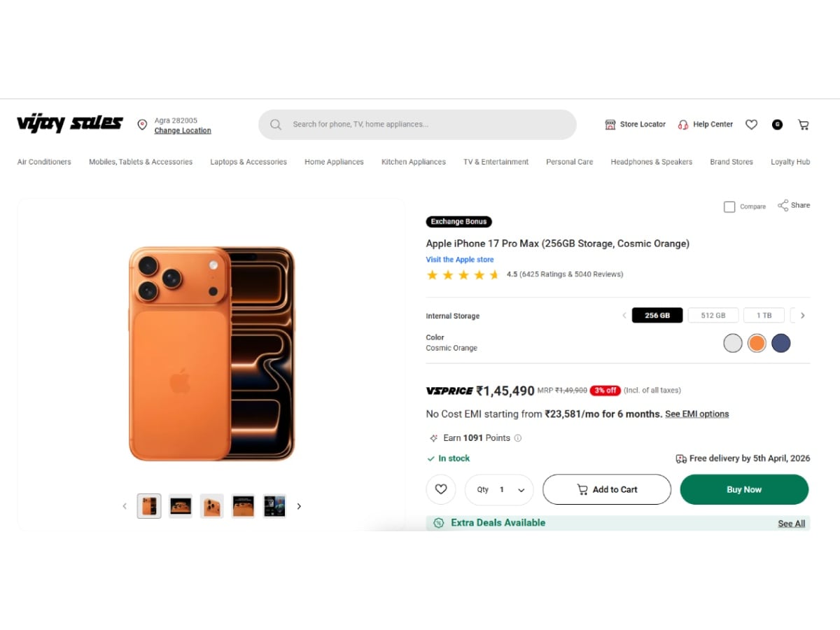The height and width of the screenshot is (630, 840).
Task: Click the Help Center headset icon
Action: pos(683,125)
